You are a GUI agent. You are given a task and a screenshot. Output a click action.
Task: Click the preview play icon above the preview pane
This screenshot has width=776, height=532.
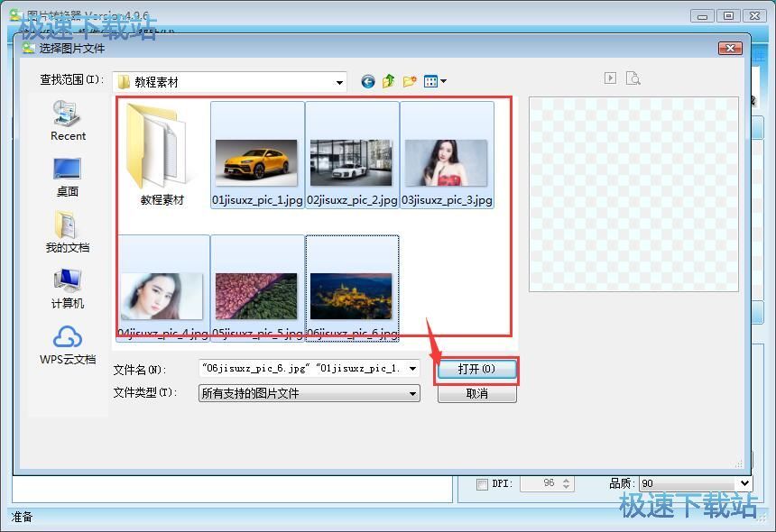pyautogui.click(x=610, y=78)
